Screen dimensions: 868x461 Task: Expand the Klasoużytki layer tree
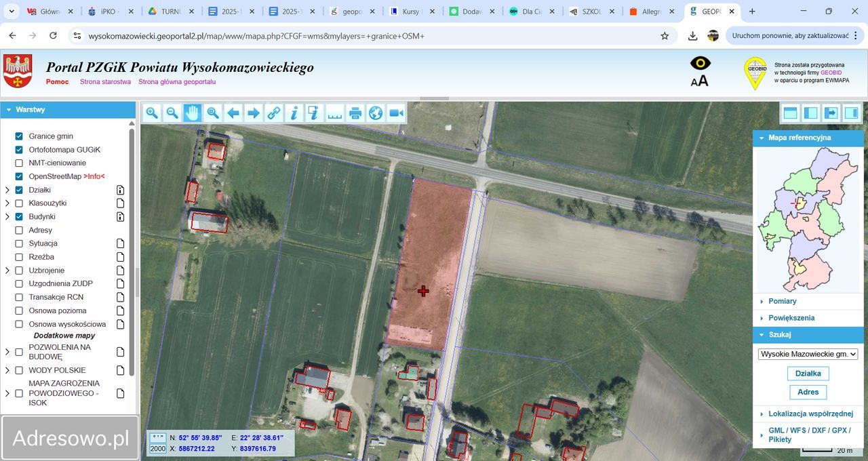[x=7, y=203]
